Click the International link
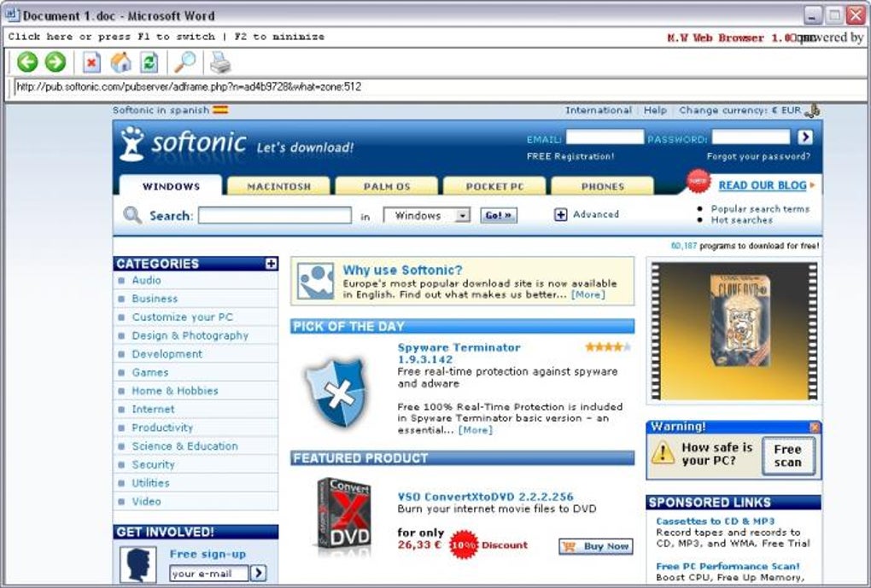Screen dimensions: 871x588 pos(599,110)
